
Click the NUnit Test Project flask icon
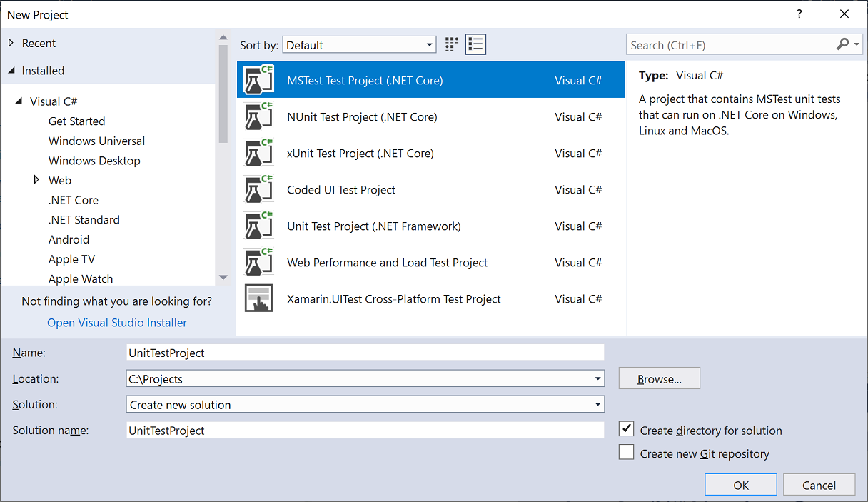click(x=258, y=116)
